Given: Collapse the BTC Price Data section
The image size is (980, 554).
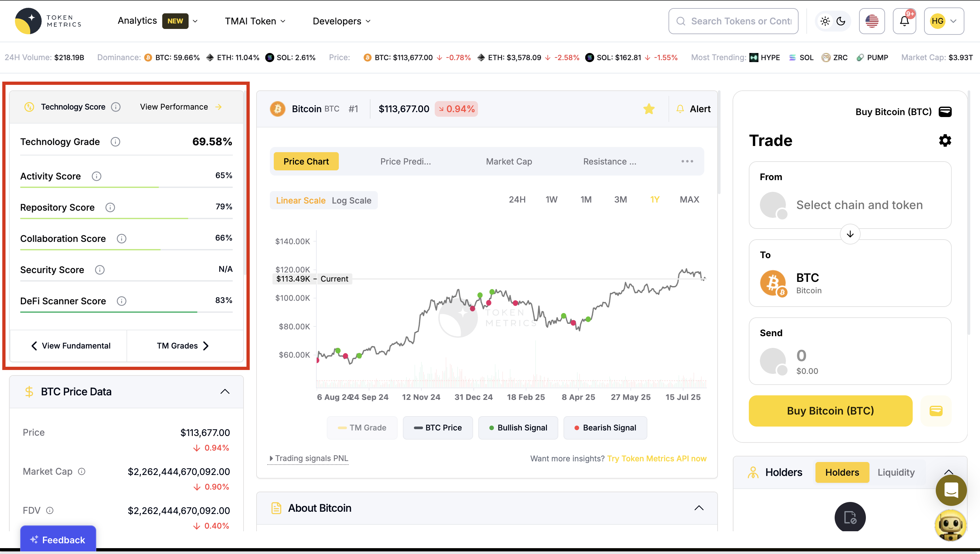Looking at the screenshot, I should [x=225, y=391].
